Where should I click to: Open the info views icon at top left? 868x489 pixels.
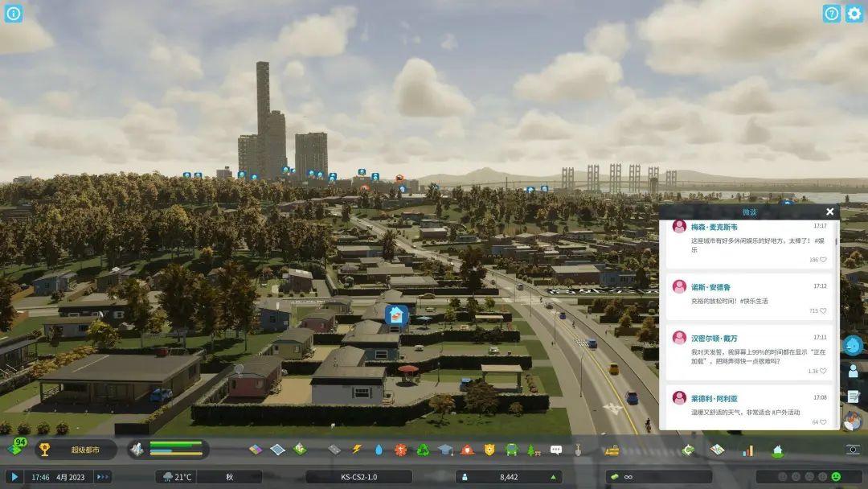point(14,14)
